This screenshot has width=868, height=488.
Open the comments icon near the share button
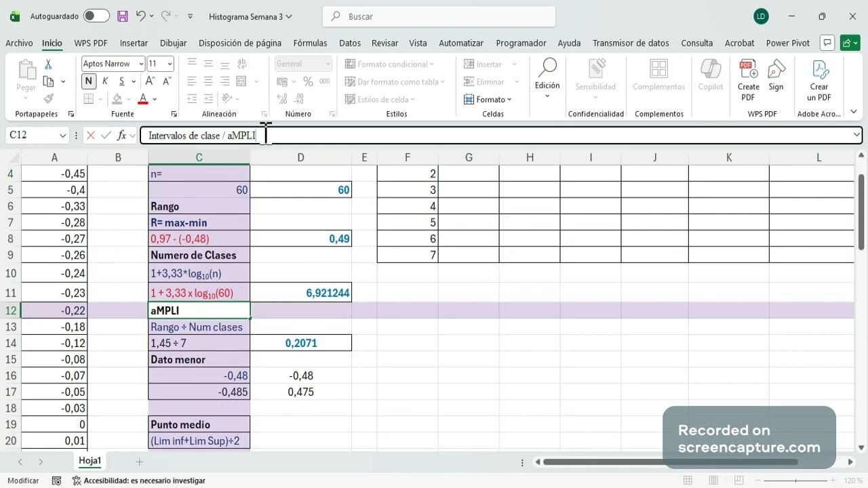click(827, 43)
